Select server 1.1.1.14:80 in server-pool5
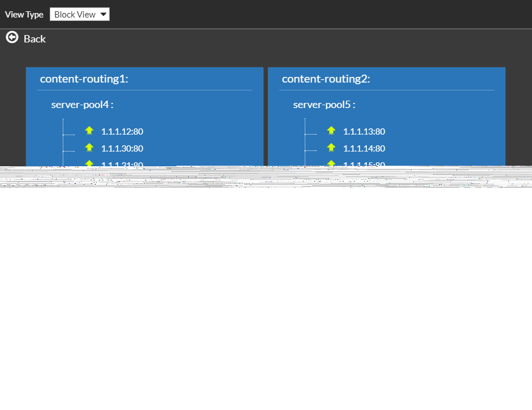 (364, 148)
